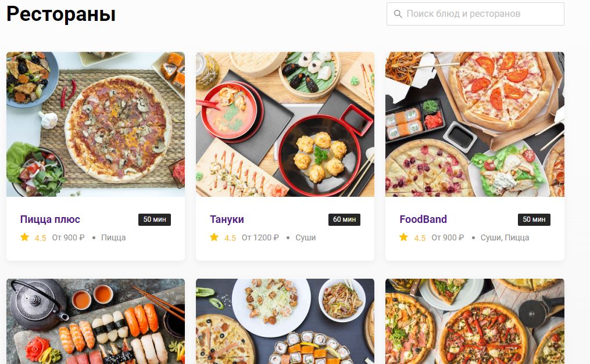Click the Суши cuisine tag under Тануки

306,237
